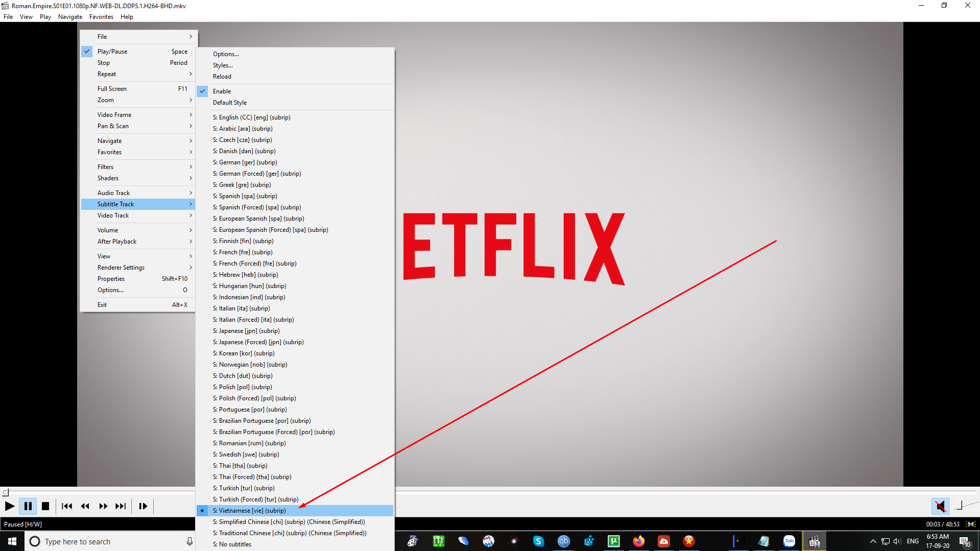Screen dimensions: 980x551
Task: Click the Stop playback button
Action: (45, 506)
